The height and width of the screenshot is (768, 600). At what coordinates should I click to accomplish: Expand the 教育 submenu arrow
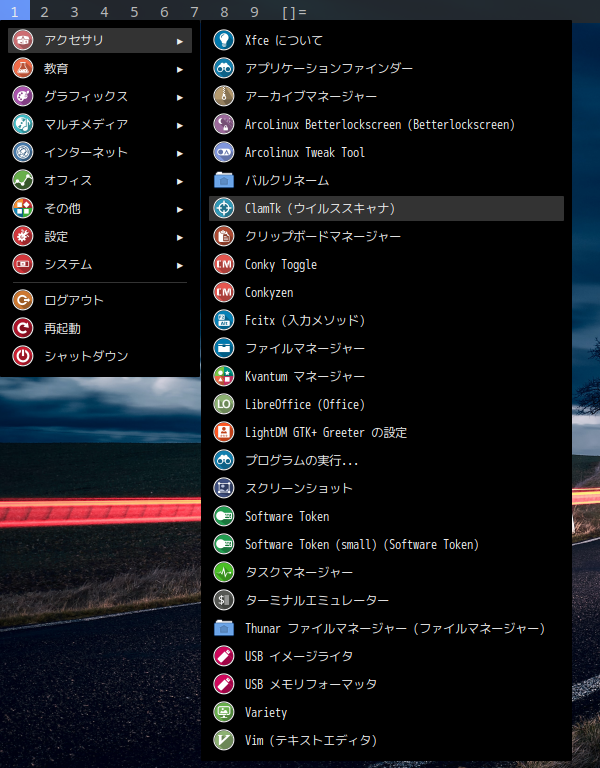coord(180,70)
